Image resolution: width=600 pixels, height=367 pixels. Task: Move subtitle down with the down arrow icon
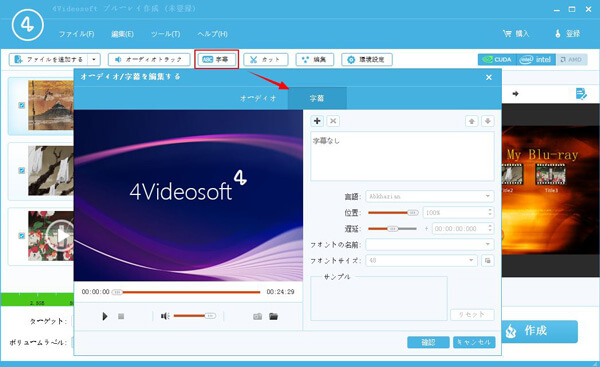pos(488,121)
